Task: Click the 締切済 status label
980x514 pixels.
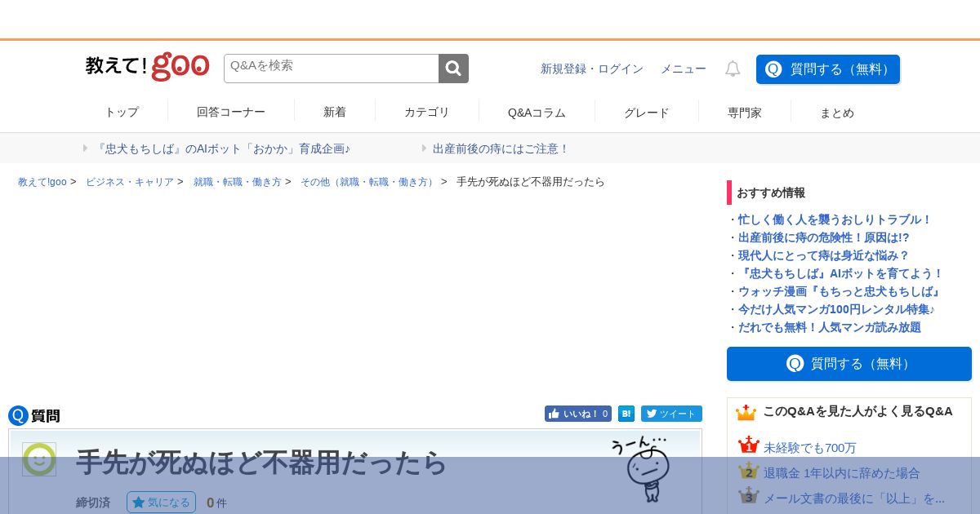Action: 93,503
